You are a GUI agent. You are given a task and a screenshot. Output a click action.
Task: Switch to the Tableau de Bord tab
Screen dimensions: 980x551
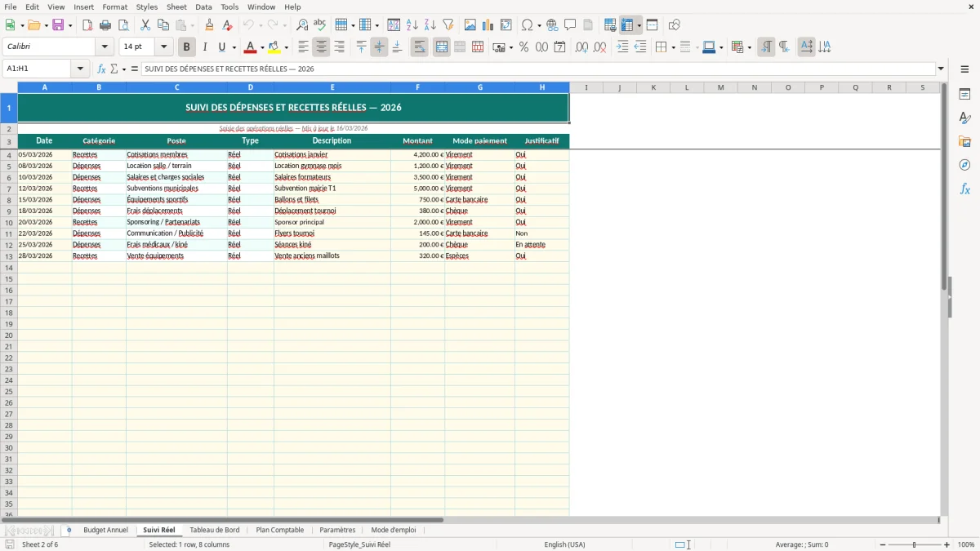[215, 530]
